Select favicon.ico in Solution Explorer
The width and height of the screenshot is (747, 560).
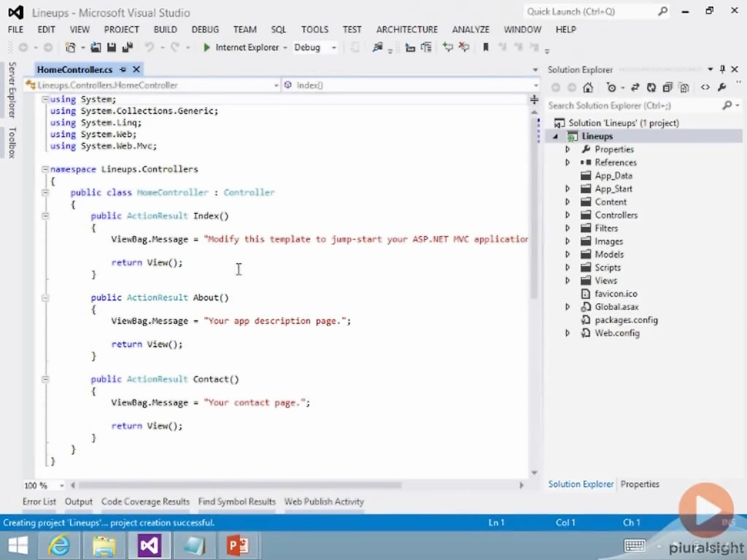click(x=616, y=294)
